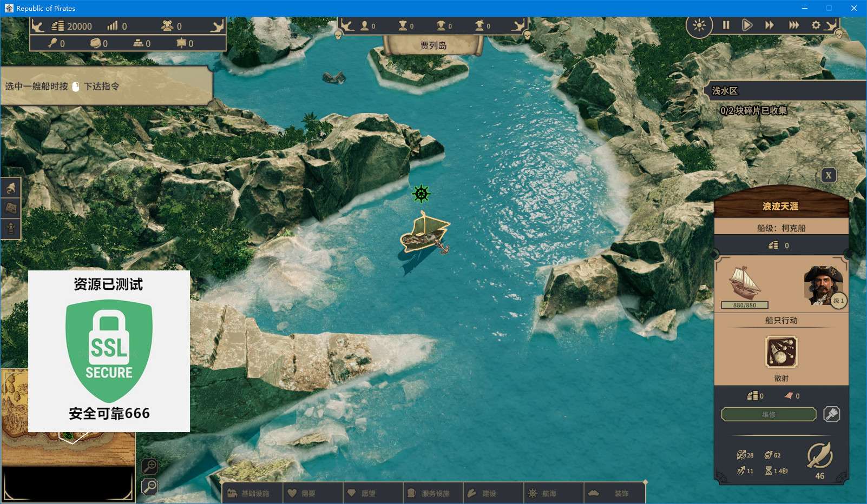The height and width of the screenshot is (504, 867).
Task: Click the meat food resource icon
Action: [x=52, y=43]
